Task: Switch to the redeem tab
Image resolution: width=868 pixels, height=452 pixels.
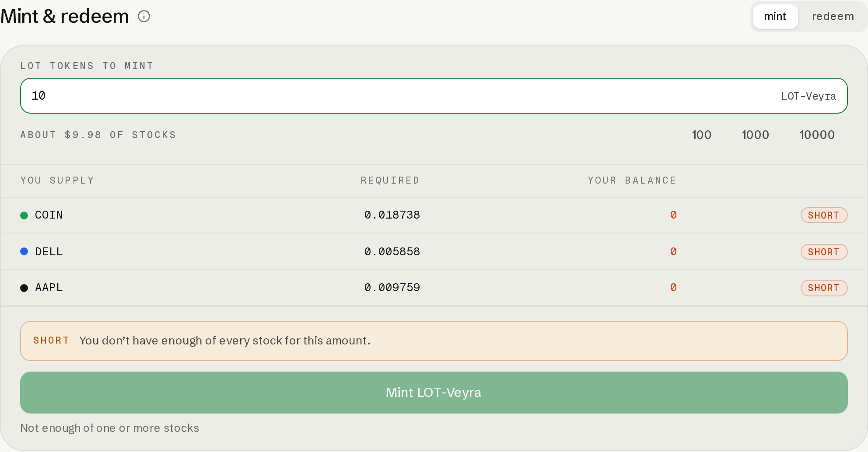Action: point(833,17)
